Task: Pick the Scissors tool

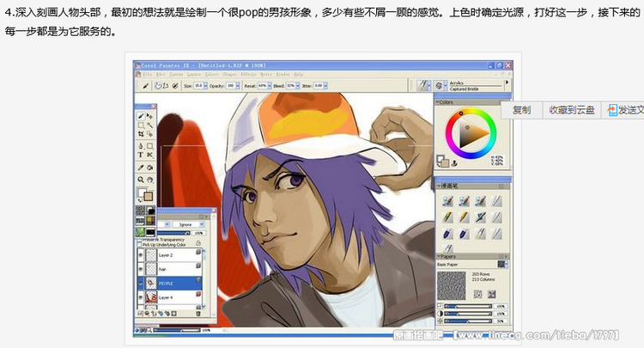Action: coord(149,155)
